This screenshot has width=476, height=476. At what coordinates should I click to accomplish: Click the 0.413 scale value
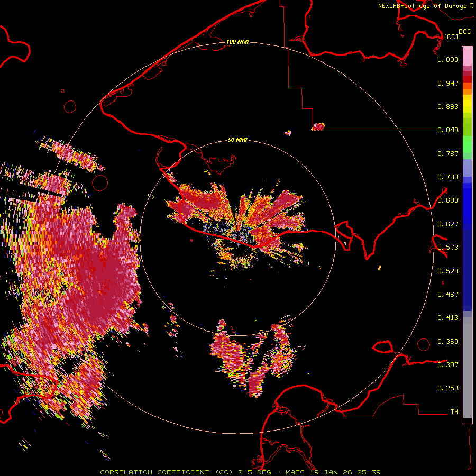(x=448, y=318)
